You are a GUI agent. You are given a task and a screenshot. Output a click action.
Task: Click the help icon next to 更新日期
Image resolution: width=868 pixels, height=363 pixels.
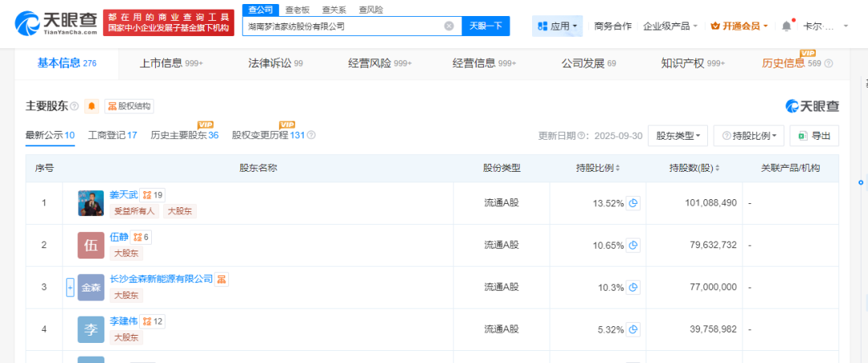581,137
